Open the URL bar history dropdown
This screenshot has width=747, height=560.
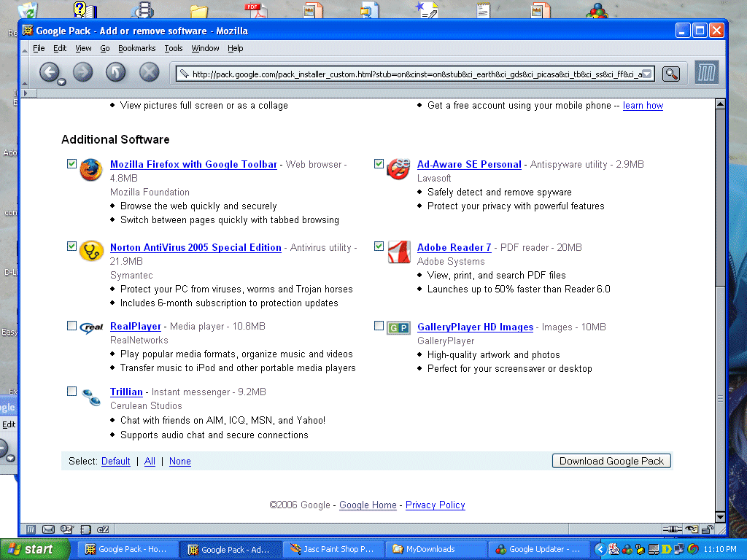647,74
